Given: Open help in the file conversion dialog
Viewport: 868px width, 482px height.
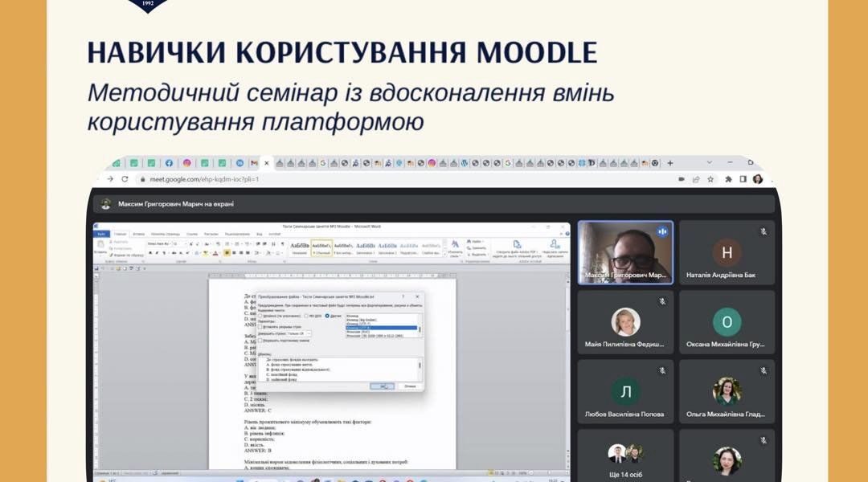Looking at the screenshot, I should 403,296.
